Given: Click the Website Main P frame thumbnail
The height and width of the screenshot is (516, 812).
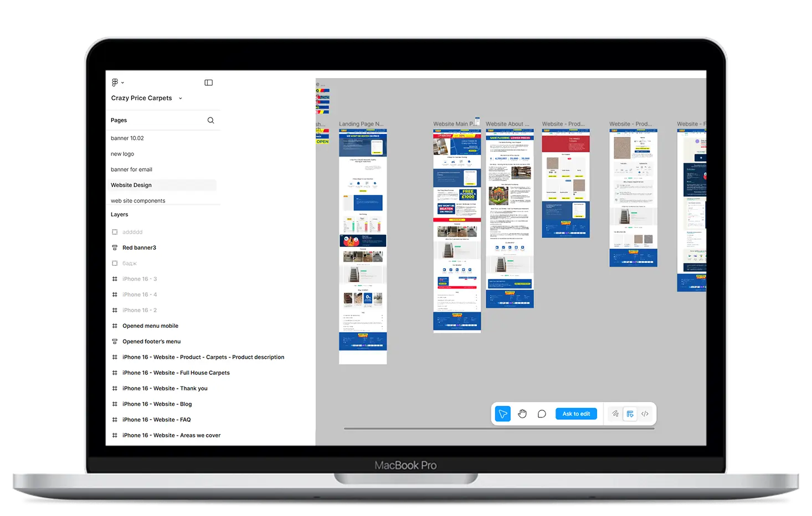Looking at the screenshot, I should point(457,230).
